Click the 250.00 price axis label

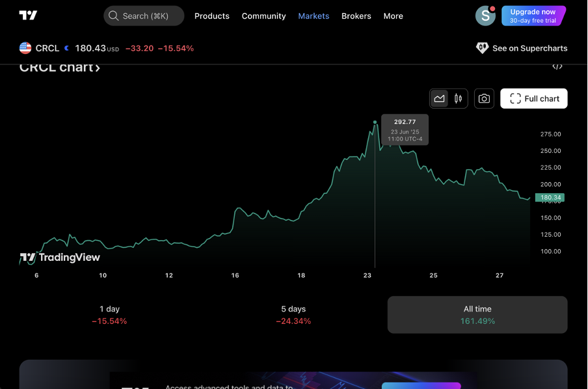(x=550, y=151)
